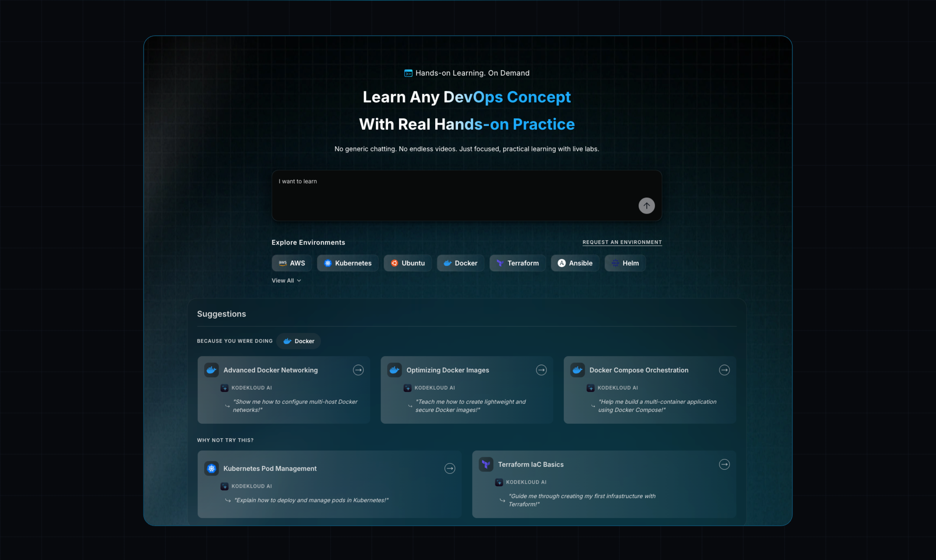Select the Optimizing Docker Images title
Viewport: 936px width, 560px height.
(x=447, y=370)
